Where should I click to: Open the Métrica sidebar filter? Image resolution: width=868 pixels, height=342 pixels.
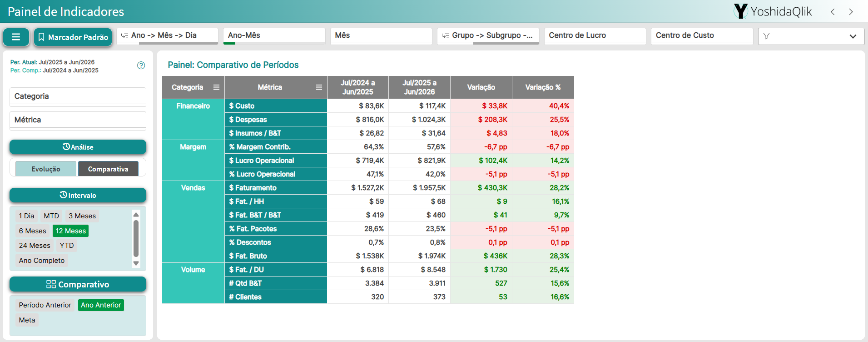click(x=78, y=120)
